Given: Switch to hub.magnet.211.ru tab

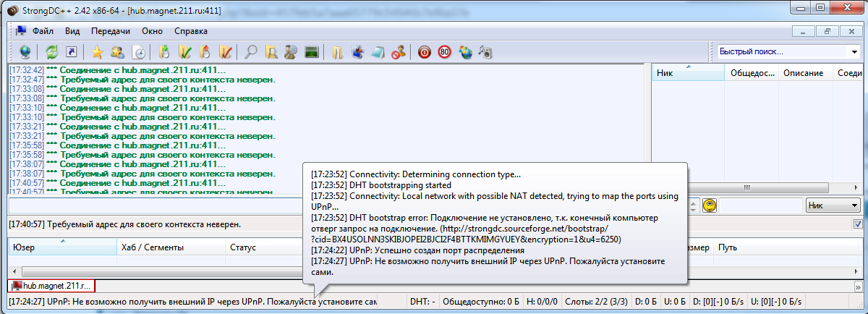Looking at the screenshot, I should tap(51, 287).
